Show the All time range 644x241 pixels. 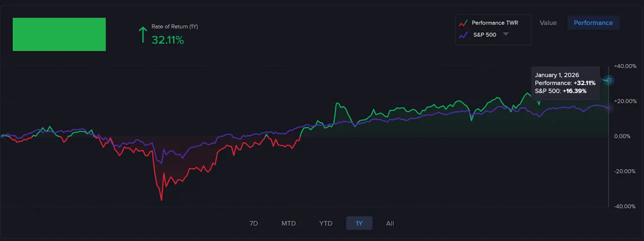(390, 223)
